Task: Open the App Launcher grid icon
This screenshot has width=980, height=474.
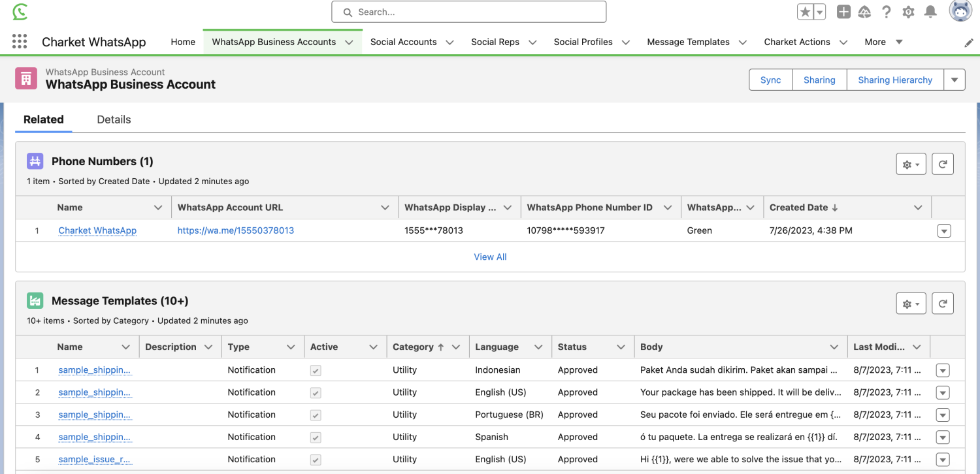Action: (20, 42)
